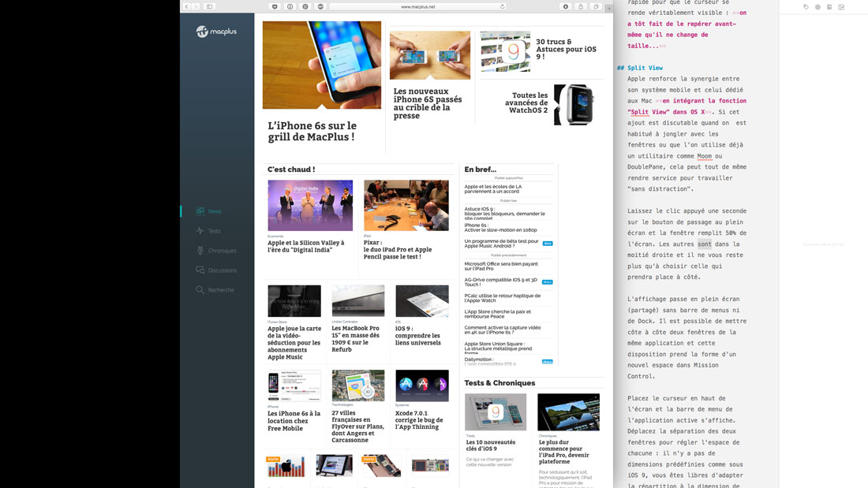Image resolution: width=868 pixels, height=488 pixels.
Task: Click the macplus logo in the sidebar
Action: [x=216, y=32]
